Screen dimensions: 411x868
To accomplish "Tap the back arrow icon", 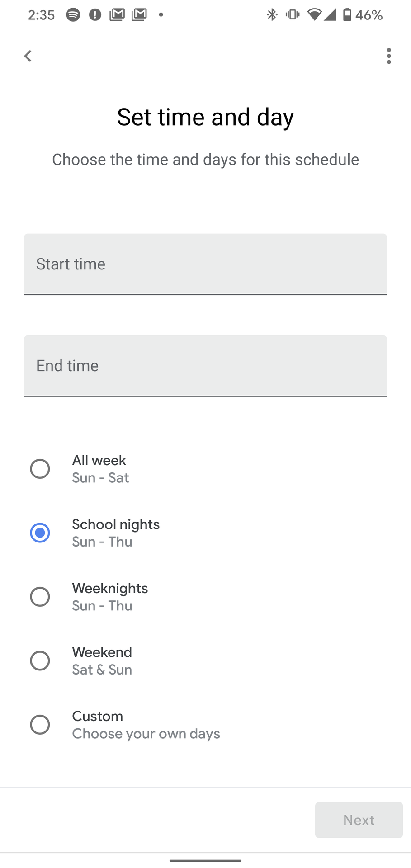I will [28, 56].
